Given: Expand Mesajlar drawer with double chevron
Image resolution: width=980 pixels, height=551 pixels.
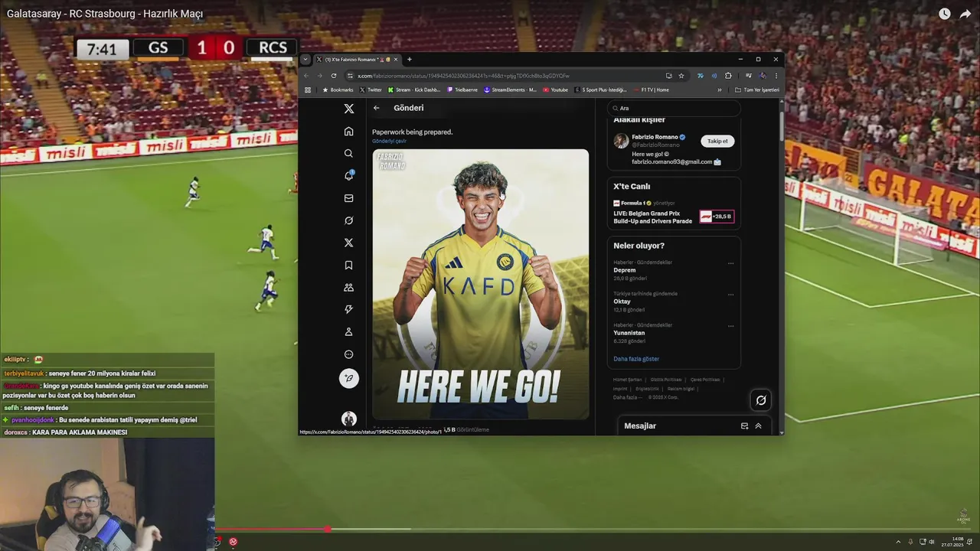Looking at the screenshot, I should pos(758,425).
